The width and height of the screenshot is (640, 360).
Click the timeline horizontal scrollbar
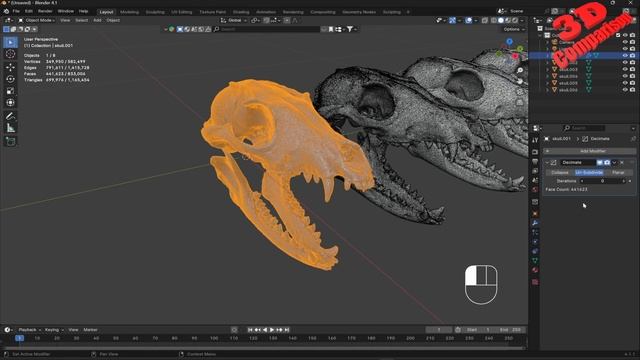[x=263, y=348]
